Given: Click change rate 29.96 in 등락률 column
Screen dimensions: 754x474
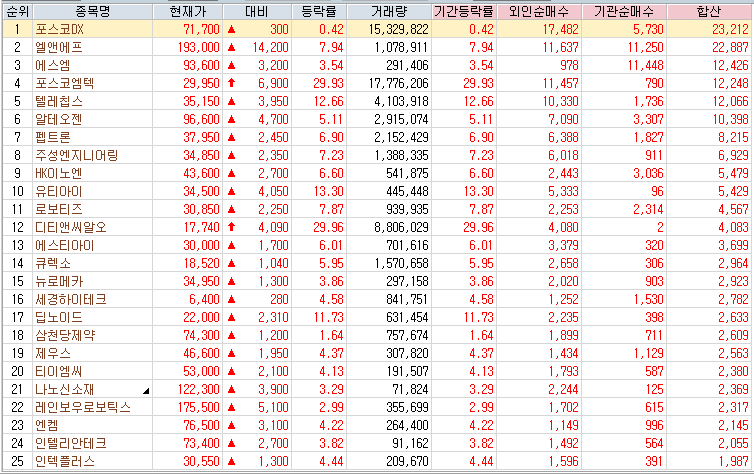Looking at the screenshot, I should 328,227.
